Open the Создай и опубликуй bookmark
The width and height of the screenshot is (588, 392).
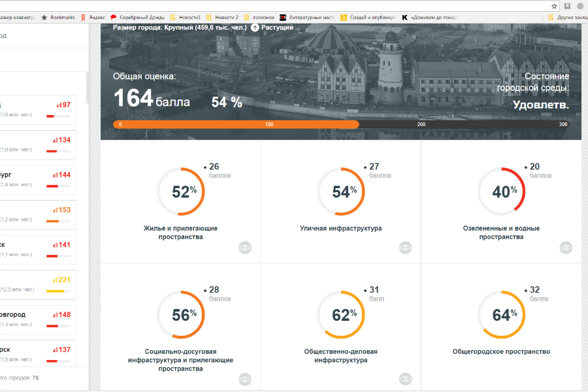[368, 17]
